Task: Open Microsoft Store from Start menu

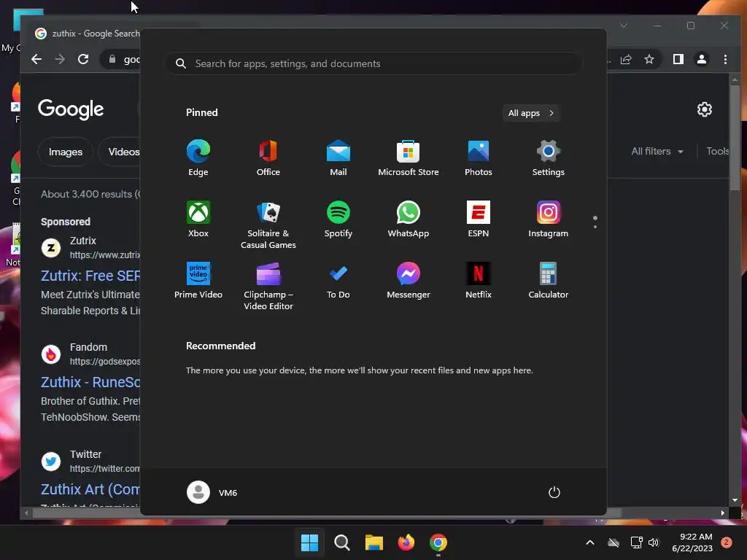Action: [x=409, y=158]
